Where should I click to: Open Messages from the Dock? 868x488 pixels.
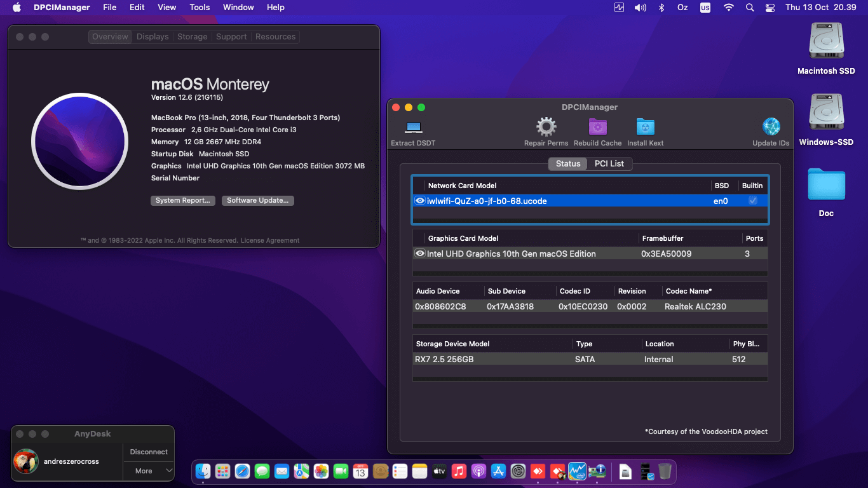pos(262,471)
